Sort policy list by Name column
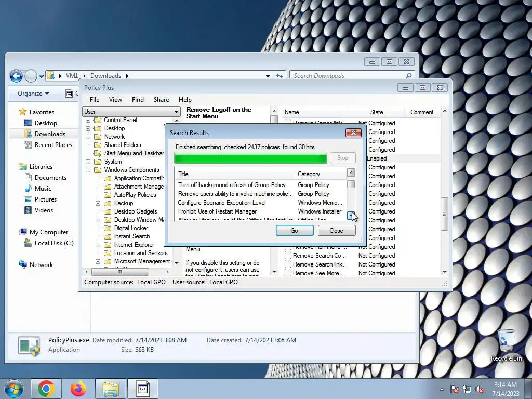The width and height of the screenshot is (532, 399). (x=315, y=112)
